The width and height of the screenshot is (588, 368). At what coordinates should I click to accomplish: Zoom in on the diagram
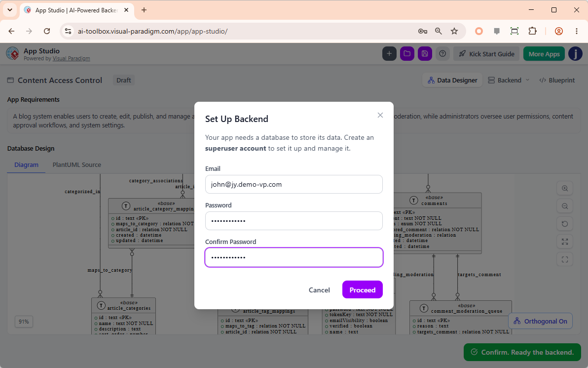click(565, 189)
